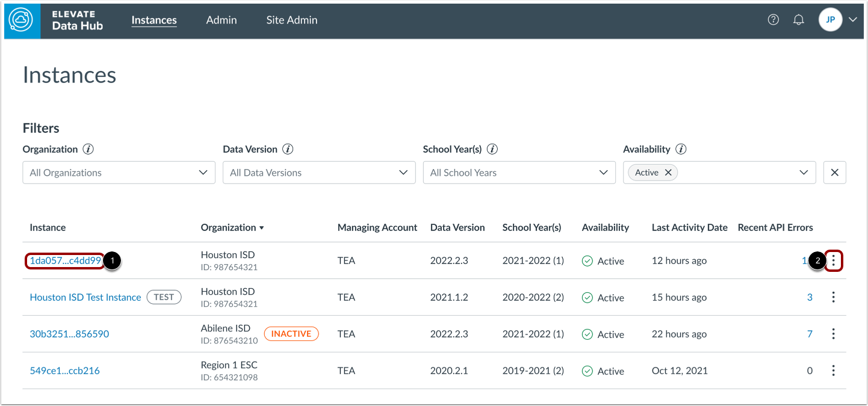Clear all filters with the X button
Screen dimensions: 868x406
834,173
